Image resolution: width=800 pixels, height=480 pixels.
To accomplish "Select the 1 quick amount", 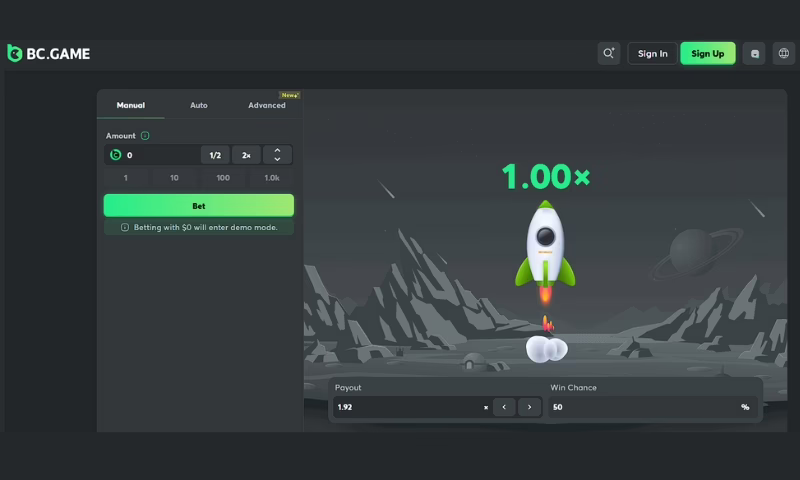I will click(x=126, y=178).
